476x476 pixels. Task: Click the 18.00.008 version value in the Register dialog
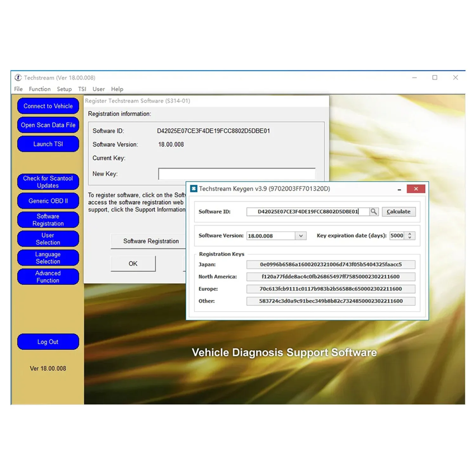[171, 144]
